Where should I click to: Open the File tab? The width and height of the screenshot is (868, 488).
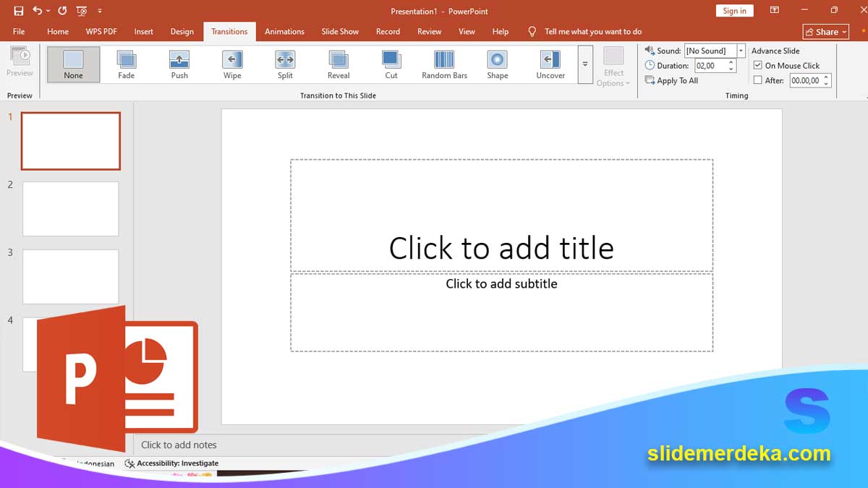pyautogui.click(x=19, y=32)
